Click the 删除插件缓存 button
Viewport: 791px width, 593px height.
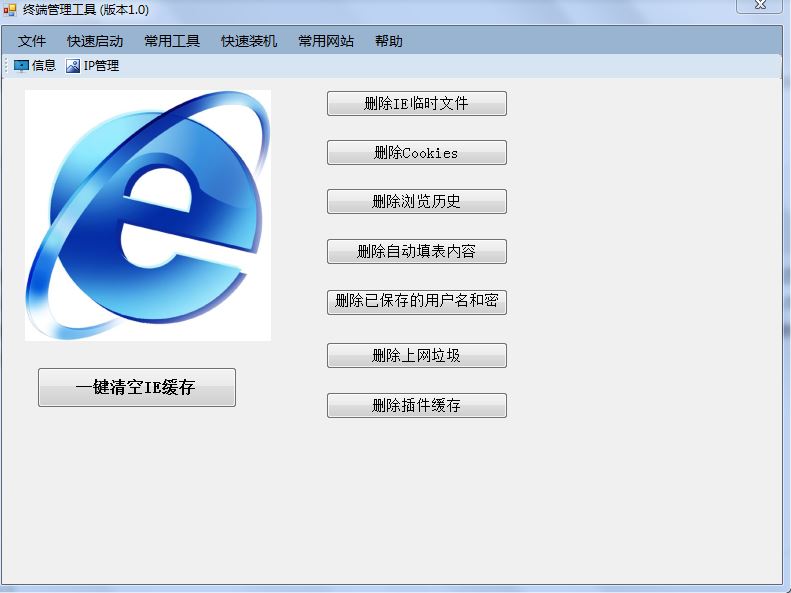click(x=417, y=405)
